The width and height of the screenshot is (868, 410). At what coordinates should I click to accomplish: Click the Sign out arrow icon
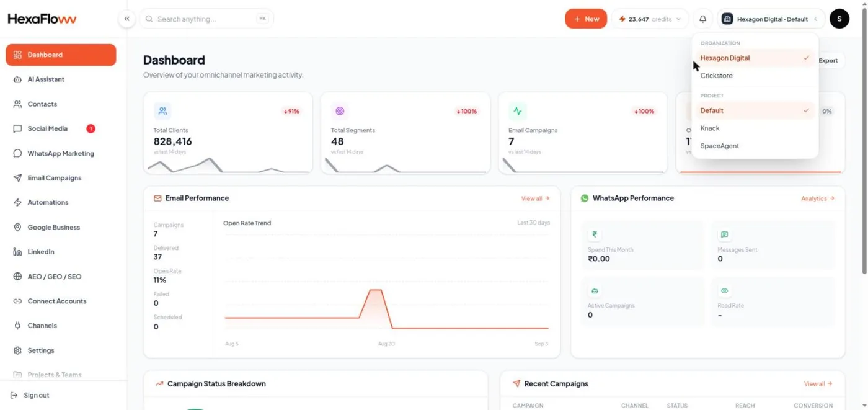pyautogui.click(x=14, y=395)
